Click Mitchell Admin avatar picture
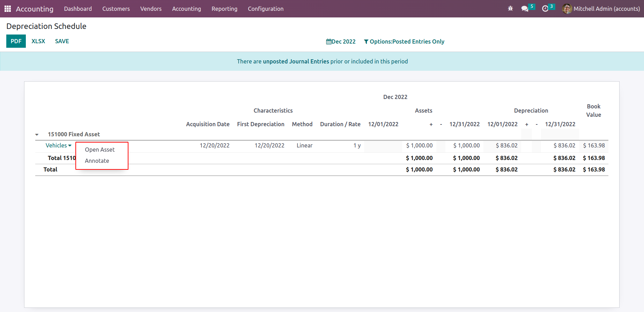This screenshot has width=644, height=312. 567,9
